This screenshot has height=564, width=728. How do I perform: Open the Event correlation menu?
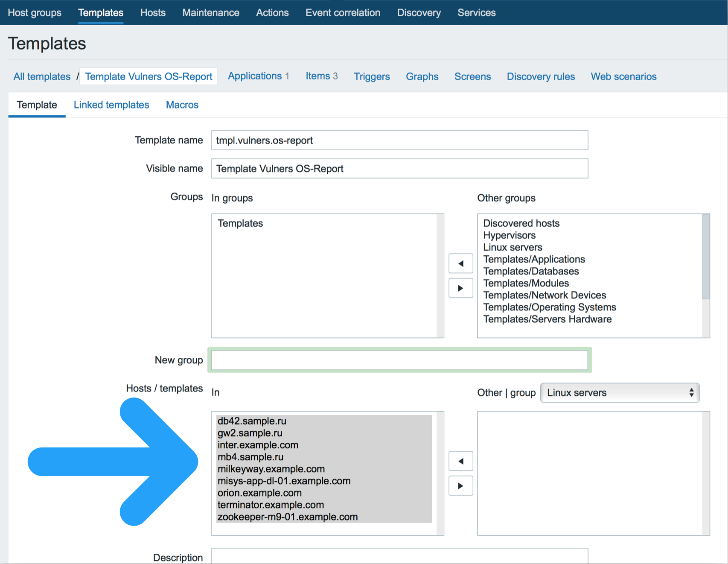point(342,12)
